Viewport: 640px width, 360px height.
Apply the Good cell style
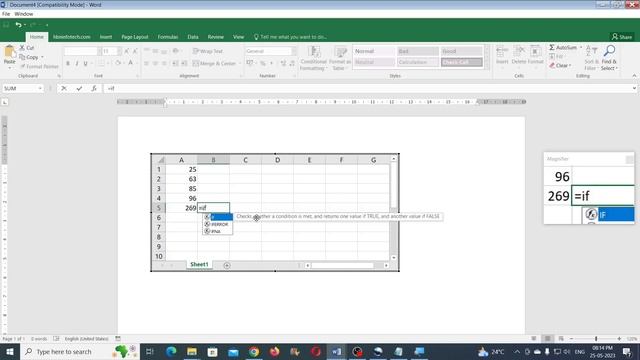point(462,51)
